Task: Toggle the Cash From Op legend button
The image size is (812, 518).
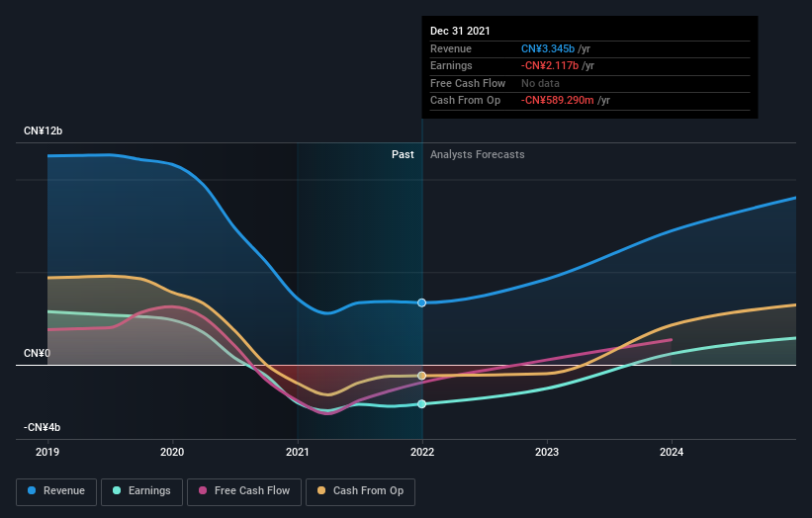Action: (x=360, y=491)
